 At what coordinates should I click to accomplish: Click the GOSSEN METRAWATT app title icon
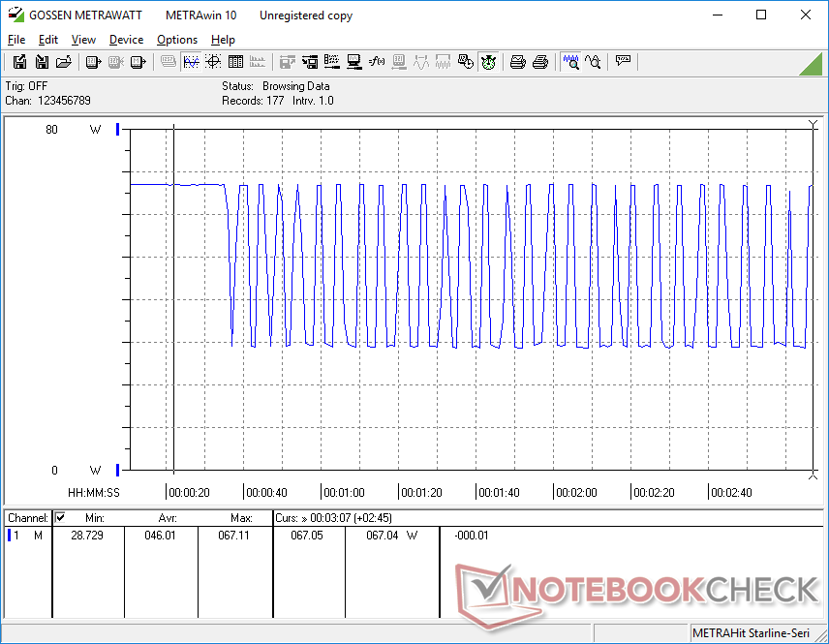[x=15, y=15]
